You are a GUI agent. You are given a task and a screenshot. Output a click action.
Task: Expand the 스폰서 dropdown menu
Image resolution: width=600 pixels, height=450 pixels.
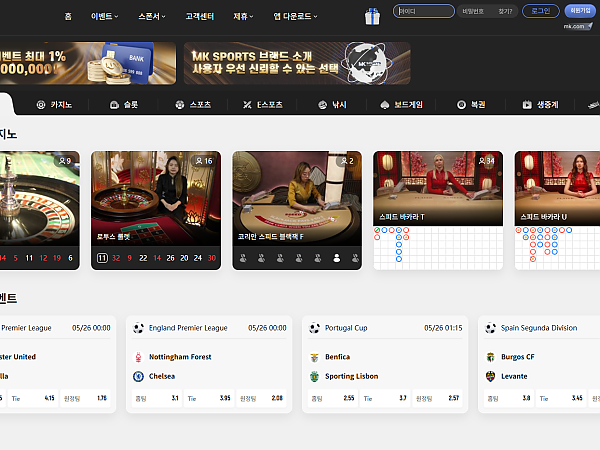[x=152, y=16]
